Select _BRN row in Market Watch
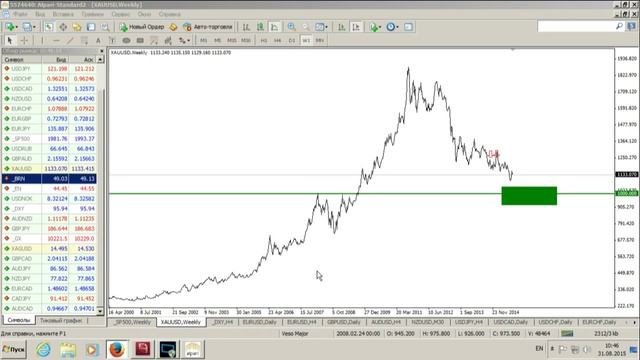The height and width of the screenshot is (360, 640). (x=49, y=178)
